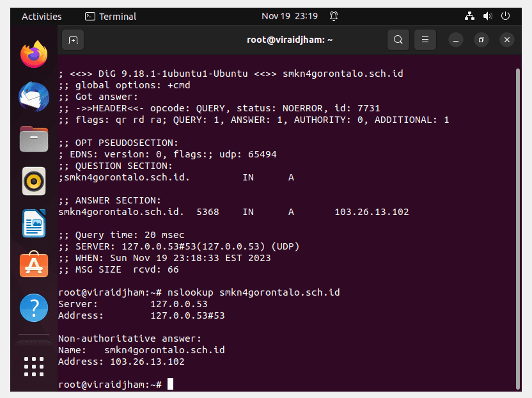Open the Files manager from the dock
532x398 pixels.
click(x=34, y=139)
